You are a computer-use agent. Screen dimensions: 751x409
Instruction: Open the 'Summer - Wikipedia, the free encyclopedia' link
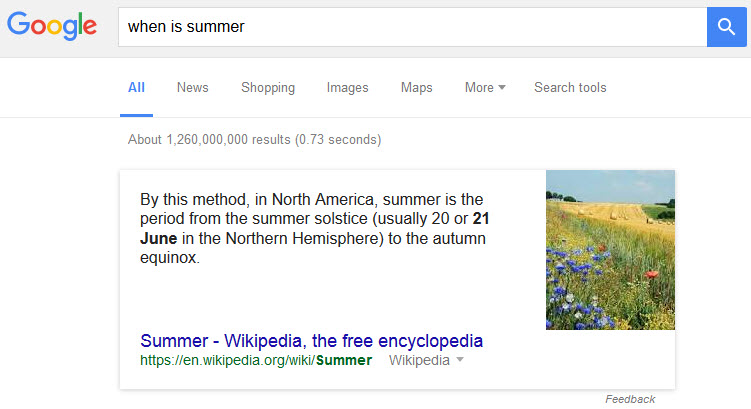tap(312, 340)
